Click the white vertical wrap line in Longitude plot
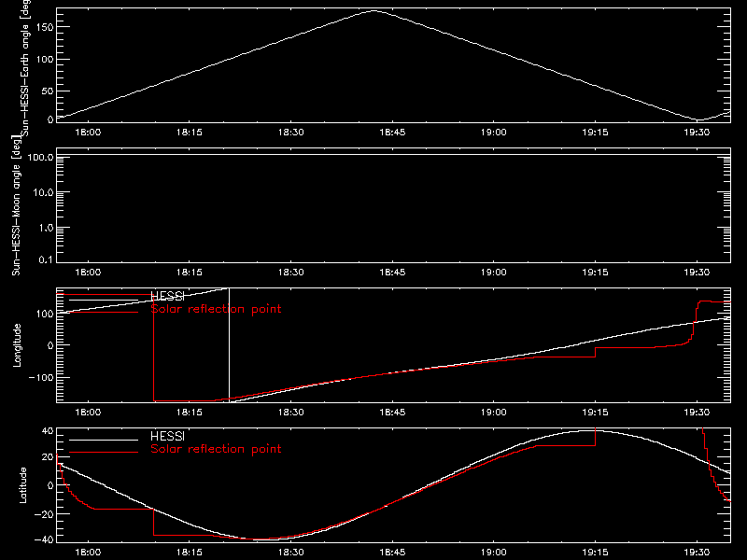 click(229, 345)
